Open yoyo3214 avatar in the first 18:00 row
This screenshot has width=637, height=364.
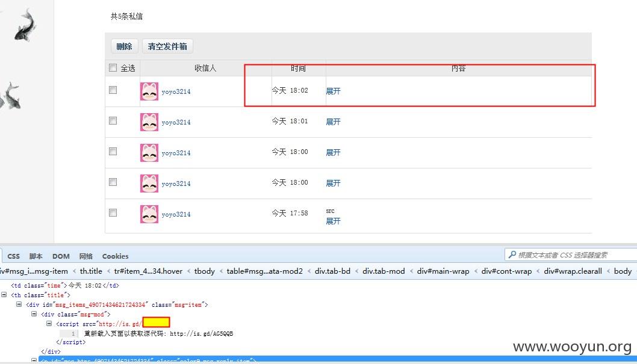click(149, 153)
